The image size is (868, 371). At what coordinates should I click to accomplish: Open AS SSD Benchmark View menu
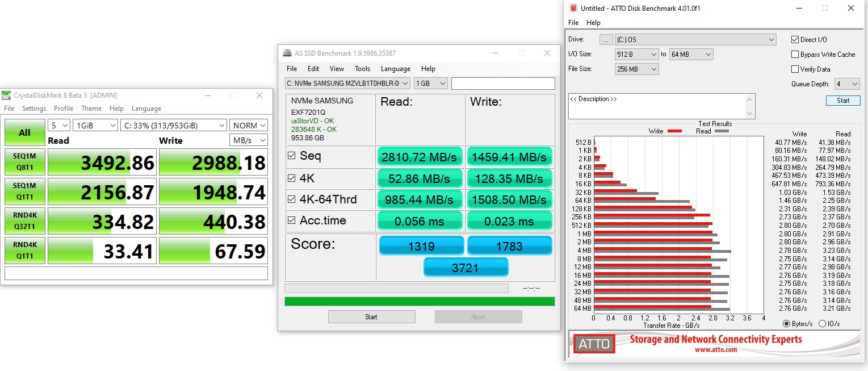coord(337,69)
